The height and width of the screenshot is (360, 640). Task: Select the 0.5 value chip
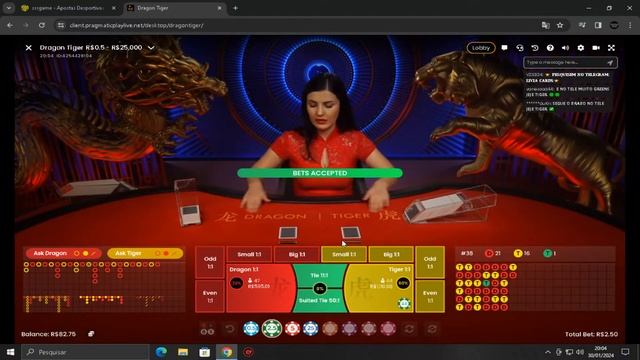tap(251, 329)
